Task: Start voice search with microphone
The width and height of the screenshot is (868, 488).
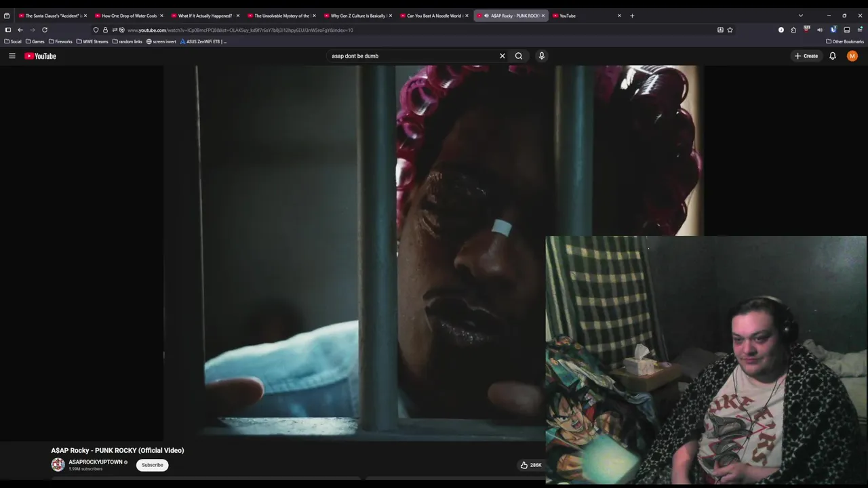Action: click(x=541, y=56)
